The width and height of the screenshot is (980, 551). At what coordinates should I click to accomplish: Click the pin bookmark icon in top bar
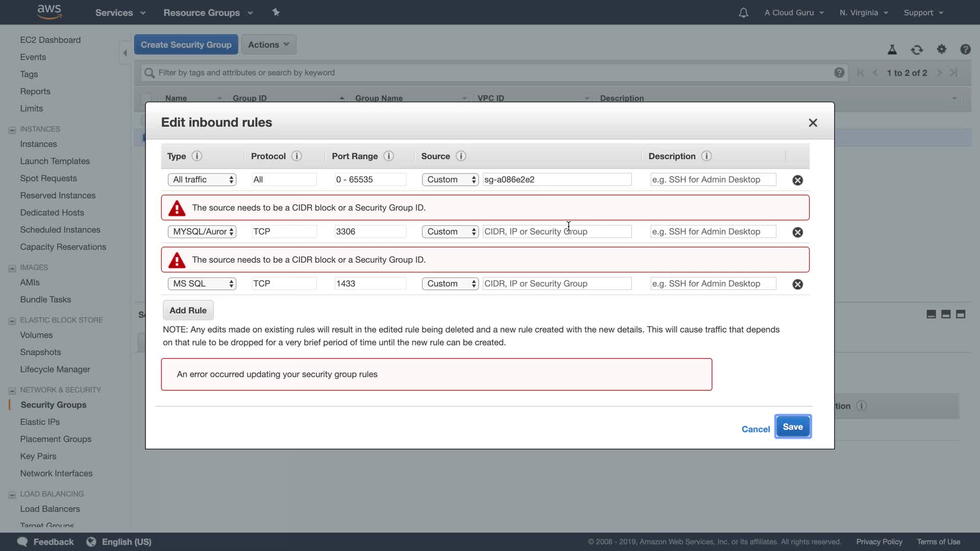click(x=276, y=12)
